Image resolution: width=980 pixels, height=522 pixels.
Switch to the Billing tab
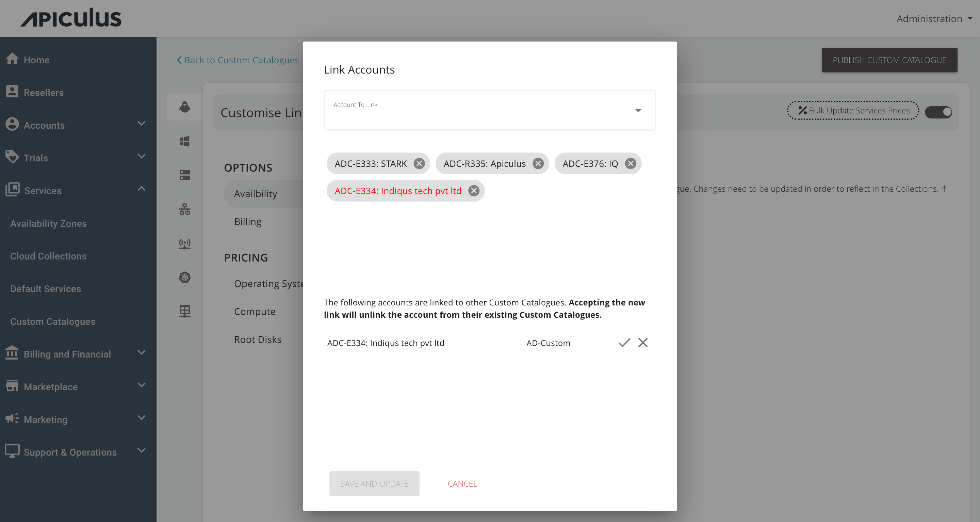248,221
